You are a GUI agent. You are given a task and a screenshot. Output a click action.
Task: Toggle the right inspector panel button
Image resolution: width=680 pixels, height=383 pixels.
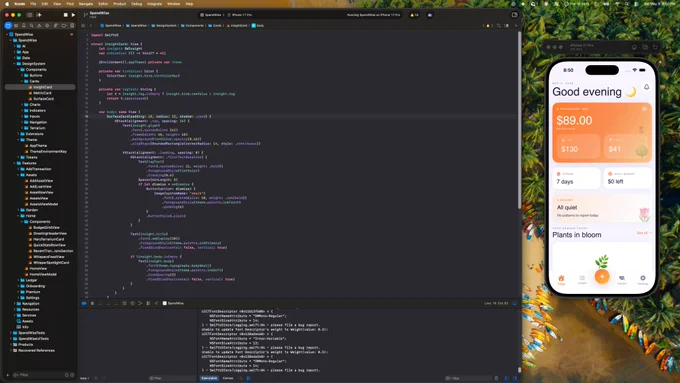tap(514, 15)
